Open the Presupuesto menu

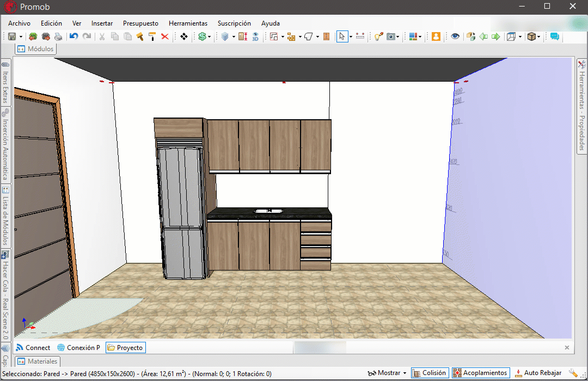coord(140,23)
